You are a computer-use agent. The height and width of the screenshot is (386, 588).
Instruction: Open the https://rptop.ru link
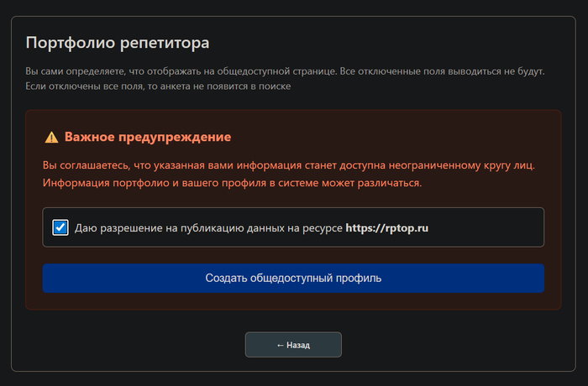(x=387, y=227)
